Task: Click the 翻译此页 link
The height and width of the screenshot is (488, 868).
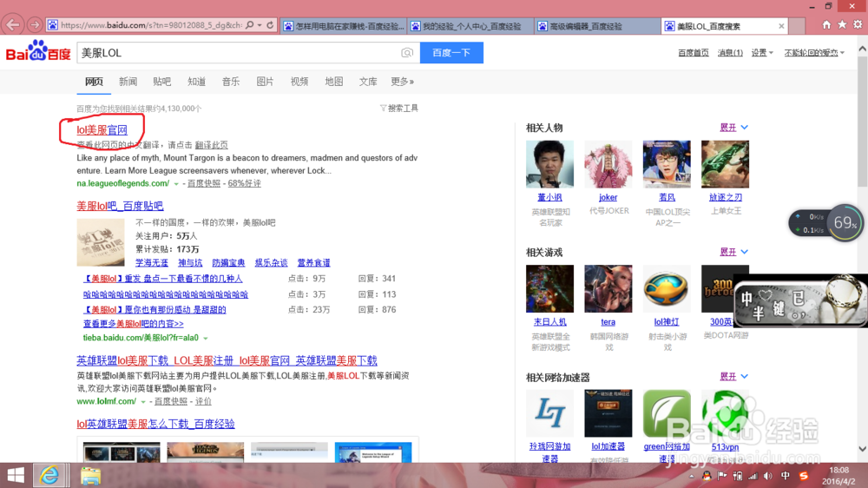Action: [x=212, y=145]
